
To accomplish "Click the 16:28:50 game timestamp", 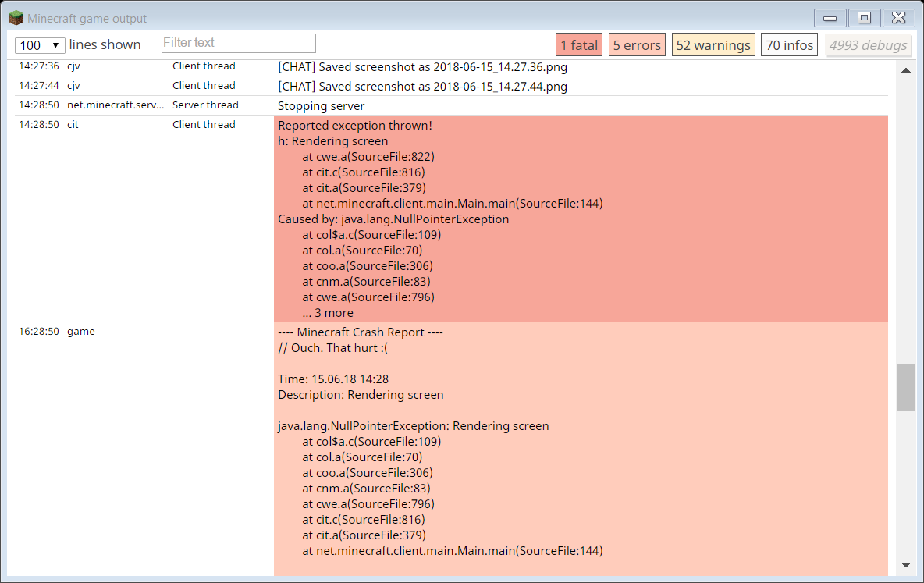I will 39,331.
